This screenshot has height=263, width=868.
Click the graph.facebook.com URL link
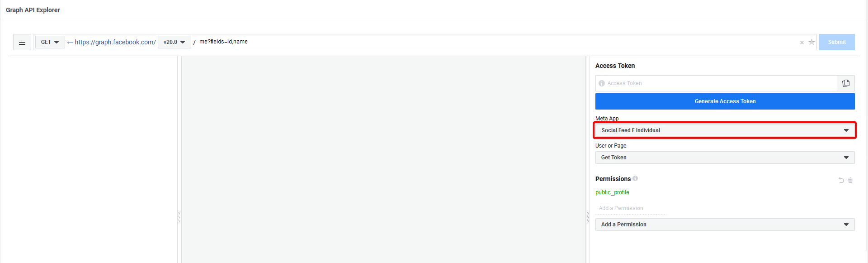[x=115, y=42]
